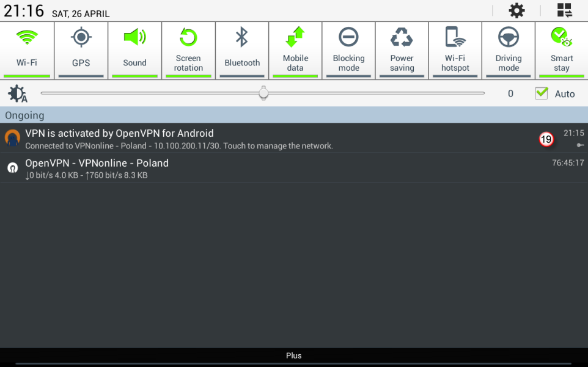
Task: Toggle the Smart stay quick setting
Action: coord(561,50)
